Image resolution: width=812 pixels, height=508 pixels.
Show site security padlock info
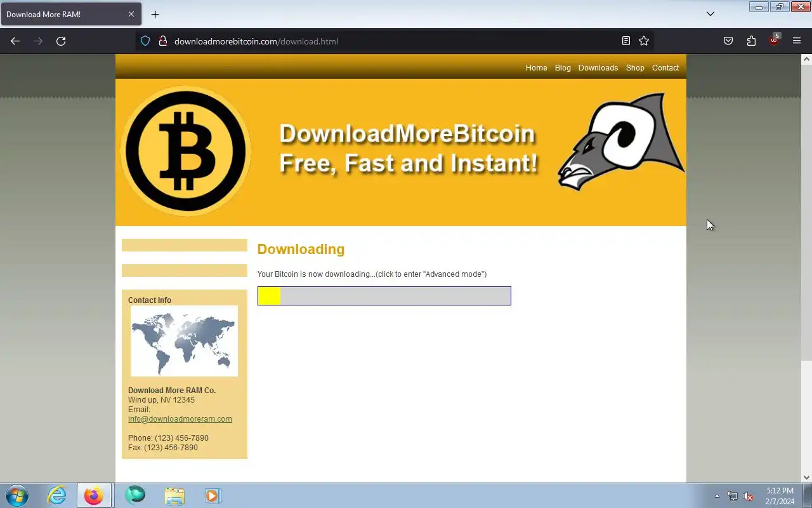pos(162,41)
